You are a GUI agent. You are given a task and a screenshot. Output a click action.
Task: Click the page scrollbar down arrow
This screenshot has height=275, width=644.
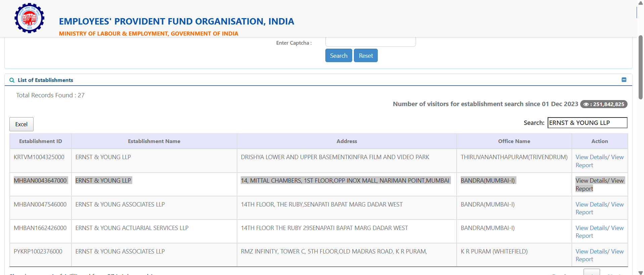(640, 272)
